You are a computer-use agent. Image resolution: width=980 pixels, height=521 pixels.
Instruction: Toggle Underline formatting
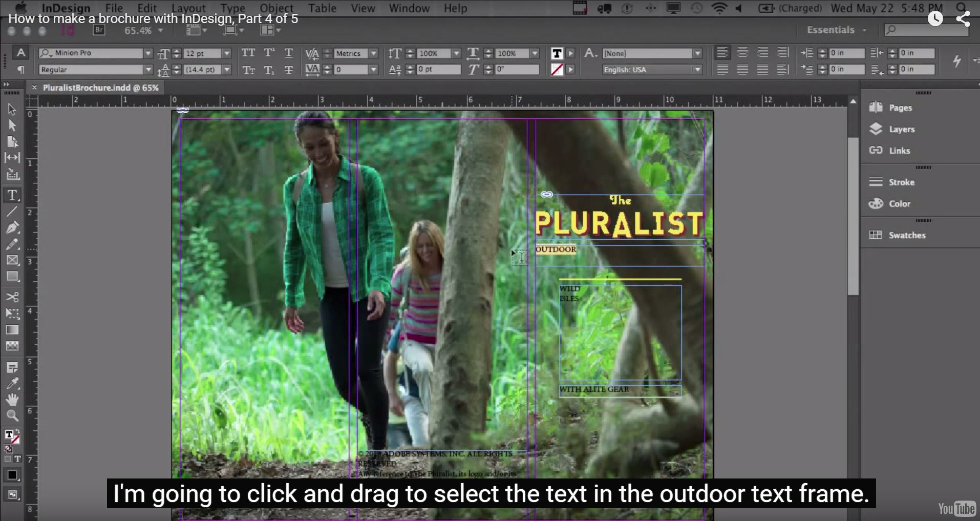click(289, 53)
